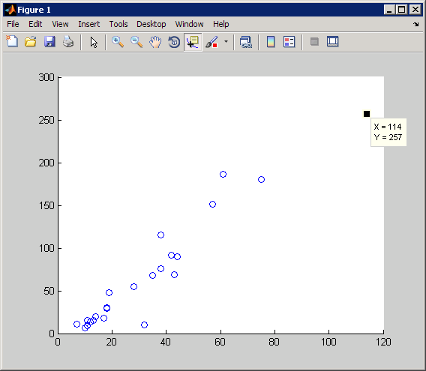Open the Window menu
426x371 pixels.
(x=189, y=24)
